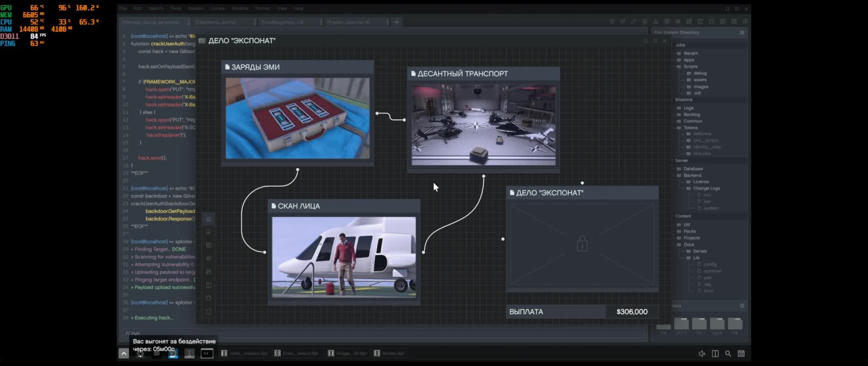Select the Serials subfolder
This screenshot has height=366, width=868.
tap(697, 251)
